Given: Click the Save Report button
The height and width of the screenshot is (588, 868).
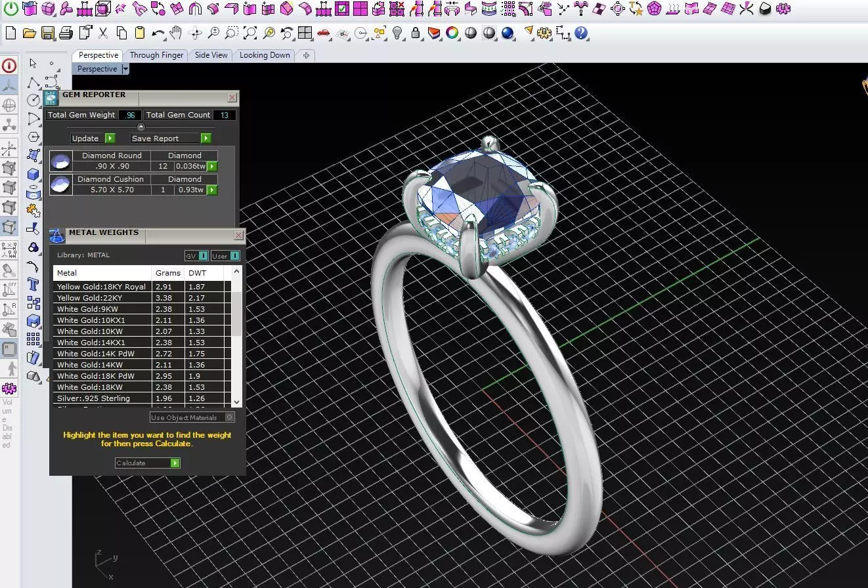Looking at the screenshot, I should [x=170, y=138].
